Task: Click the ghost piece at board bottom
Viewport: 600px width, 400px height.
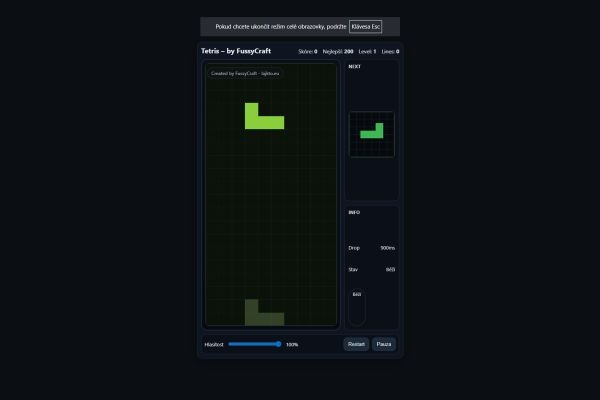Action: click(264, 313)
